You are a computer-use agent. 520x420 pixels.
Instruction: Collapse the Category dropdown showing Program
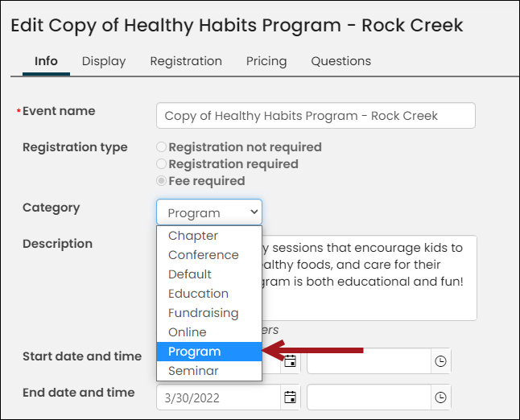click(209, 212)
